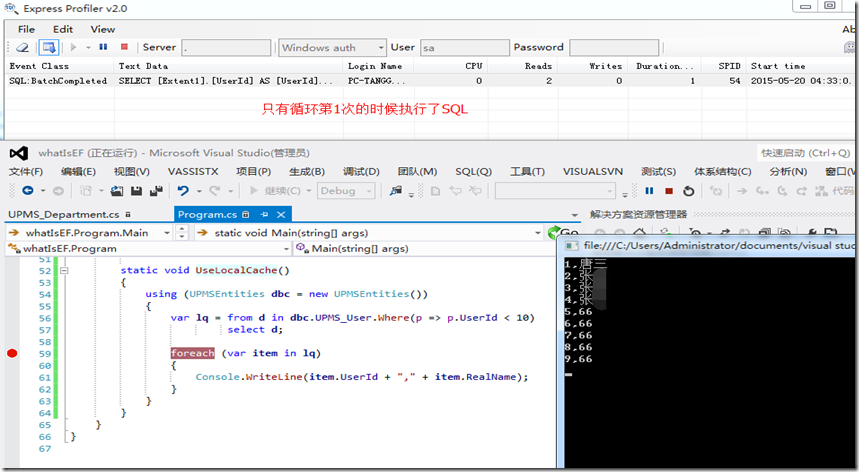Click the 快速启动 quick launch box
859x472 pixels.
coord(804,153)
